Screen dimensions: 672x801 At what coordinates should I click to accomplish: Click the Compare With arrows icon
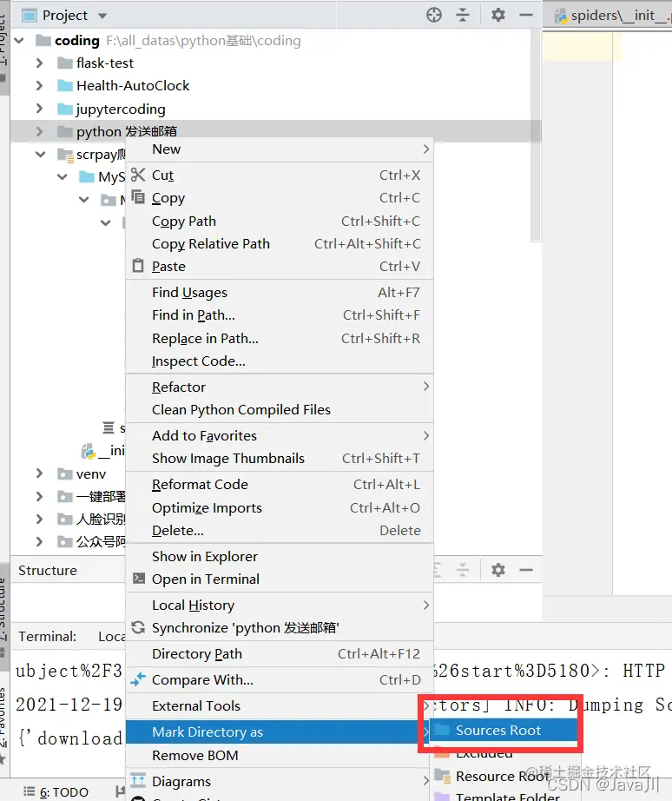(138, 679)
